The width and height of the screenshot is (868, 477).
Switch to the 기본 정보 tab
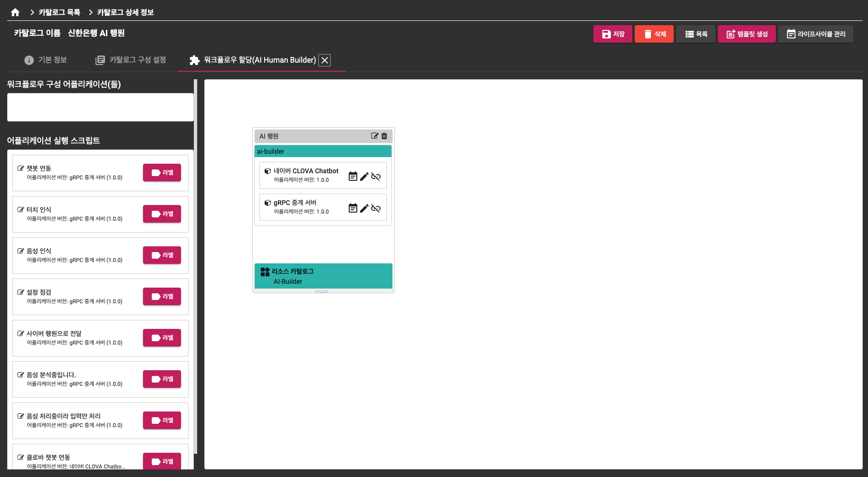coord(46,60)
